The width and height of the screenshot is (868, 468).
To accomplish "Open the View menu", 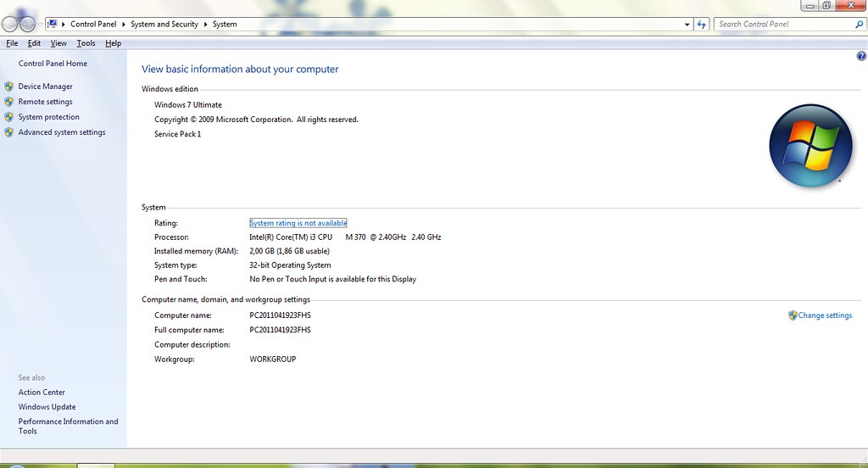I will click(58, 43).
